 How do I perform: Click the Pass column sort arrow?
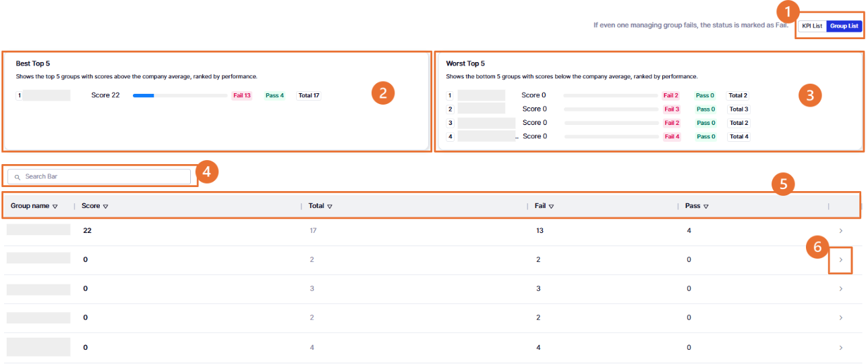coord(706,207)
